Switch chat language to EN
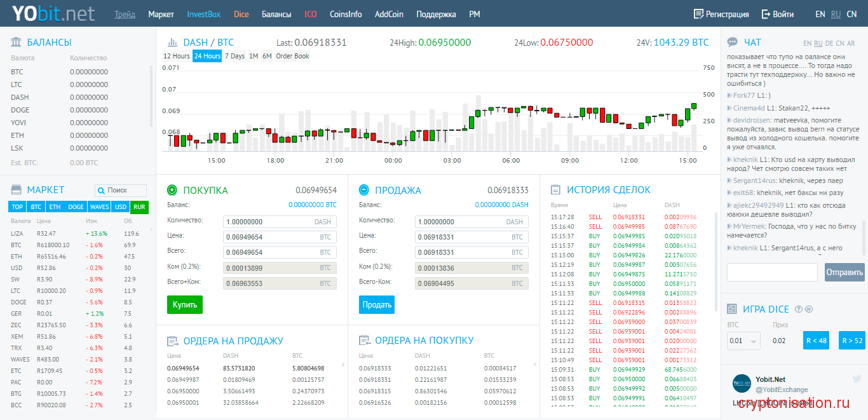Image resolution: width=868 pixels, height=420 pixels. pyautogui.click(x=807, y=43)
